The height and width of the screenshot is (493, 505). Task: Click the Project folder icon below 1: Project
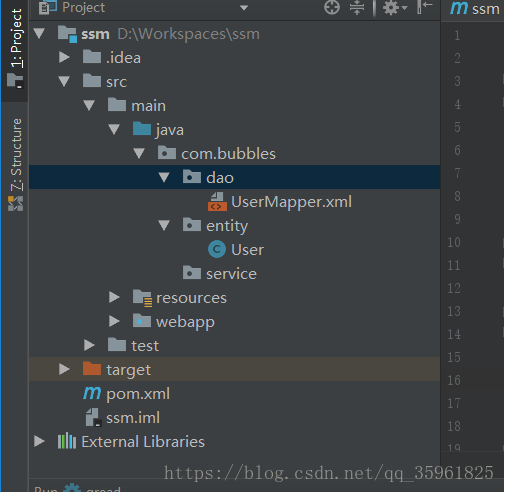pyautogui.click(x=15, y=81)
